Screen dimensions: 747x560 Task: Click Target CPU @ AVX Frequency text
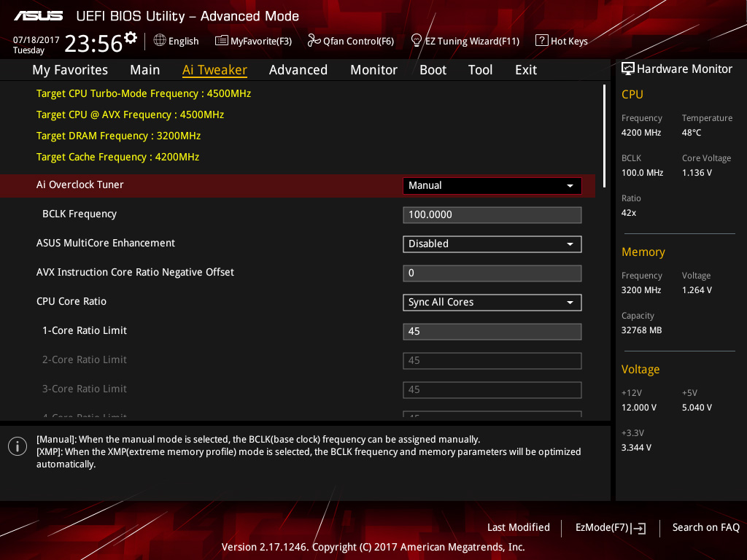130,114
